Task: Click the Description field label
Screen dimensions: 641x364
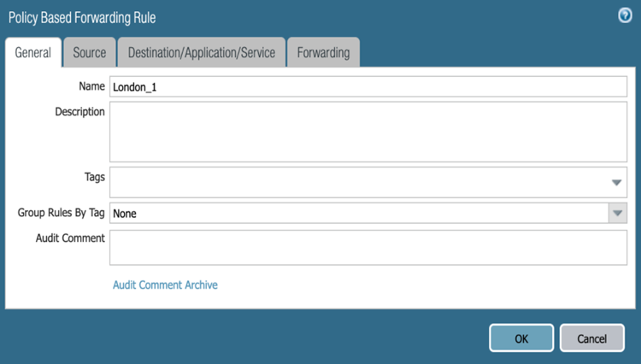Action: pos(79,112)
